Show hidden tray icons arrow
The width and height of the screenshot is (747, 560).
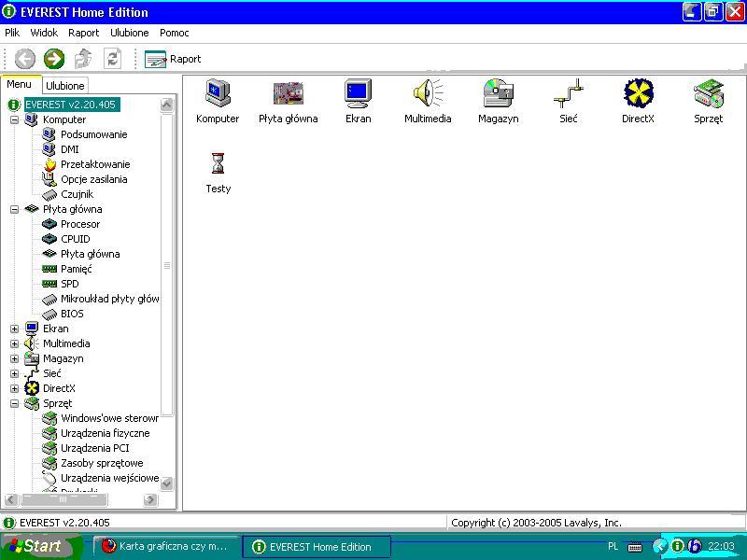(659, 546)
